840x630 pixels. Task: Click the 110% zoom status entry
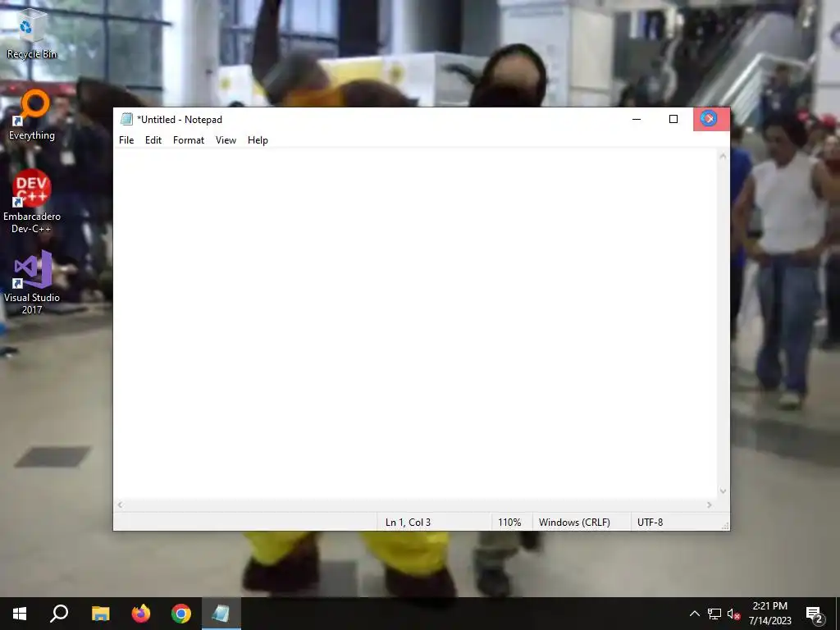(x=509, y=523)
